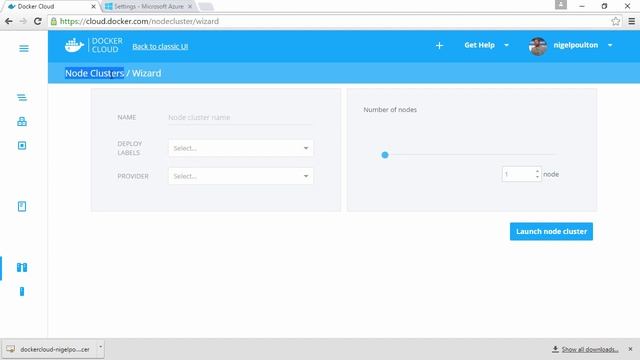Click the browser forward arrow

(x=23, y=21)
